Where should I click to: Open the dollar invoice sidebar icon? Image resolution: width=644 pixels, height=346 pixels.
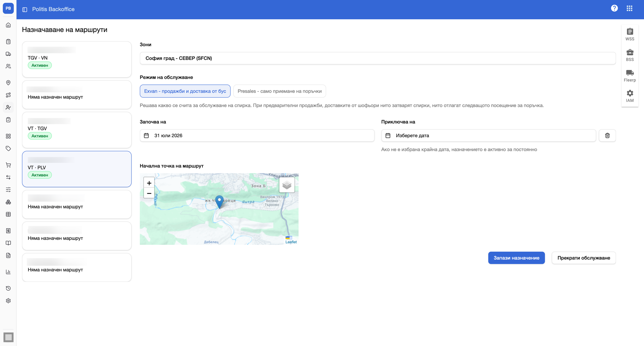pyautogui.click(x=8, y=231)
